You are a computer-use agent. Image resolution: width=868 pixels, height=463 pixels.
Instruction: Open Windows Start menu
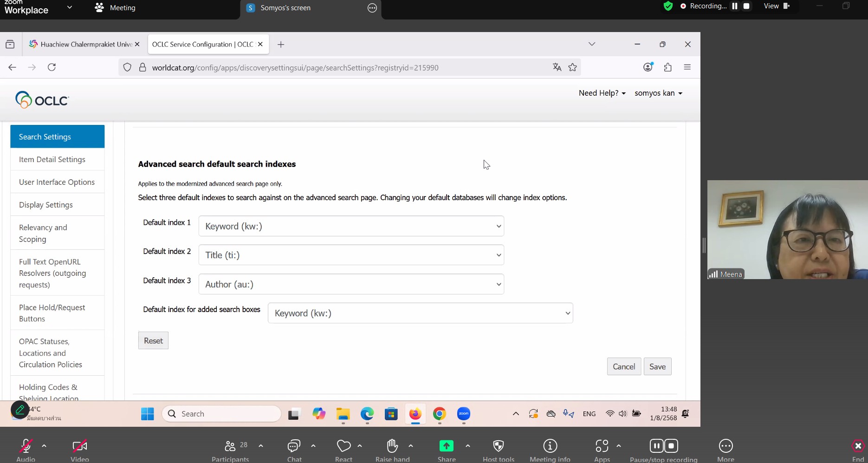pos(147,414)
